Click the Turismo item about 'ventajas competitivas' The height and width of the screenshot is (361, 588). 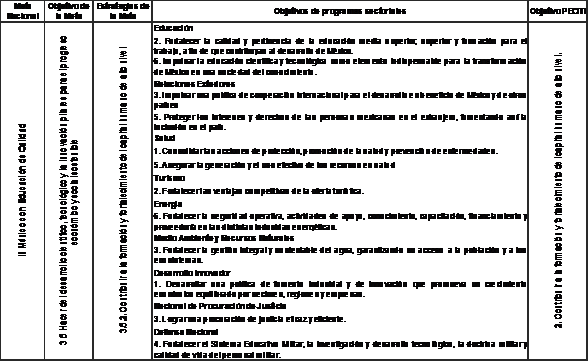click(258, 191)
